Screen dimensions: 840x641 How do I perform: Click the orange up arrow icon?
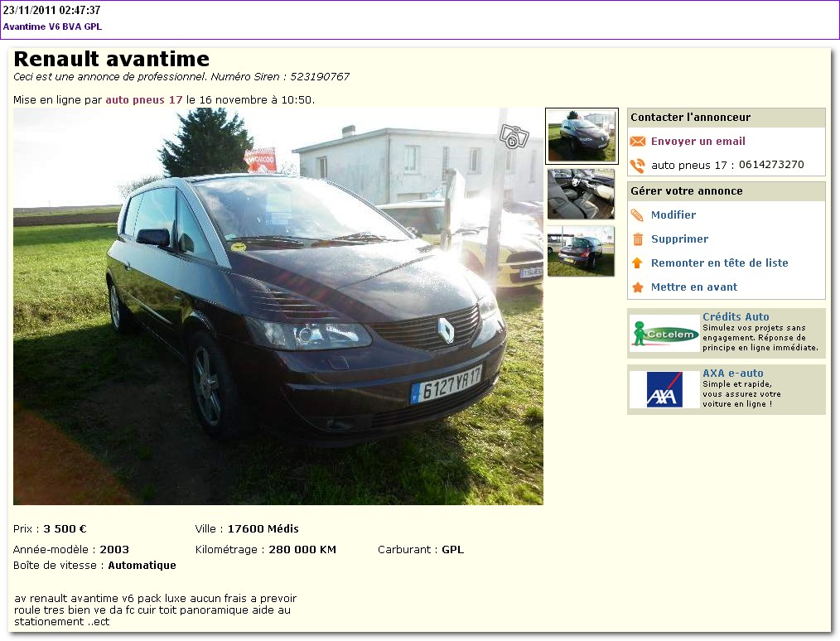coord(637,263)
